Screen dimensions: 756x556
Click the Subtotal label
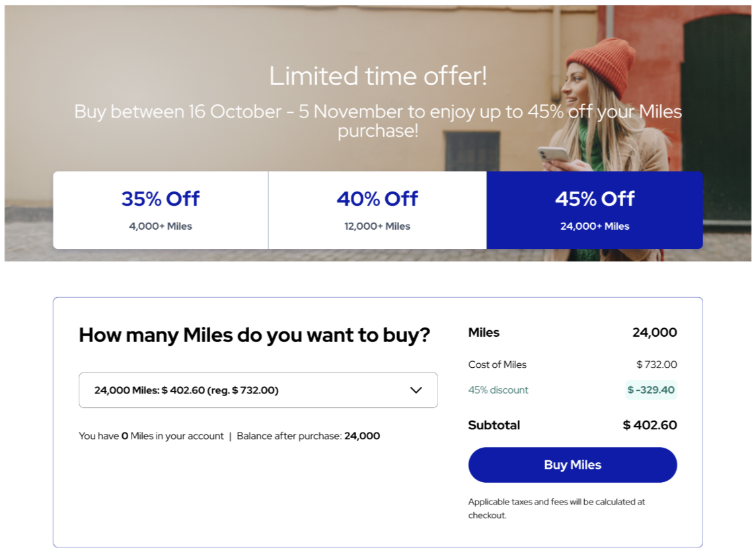pos(494,425)
